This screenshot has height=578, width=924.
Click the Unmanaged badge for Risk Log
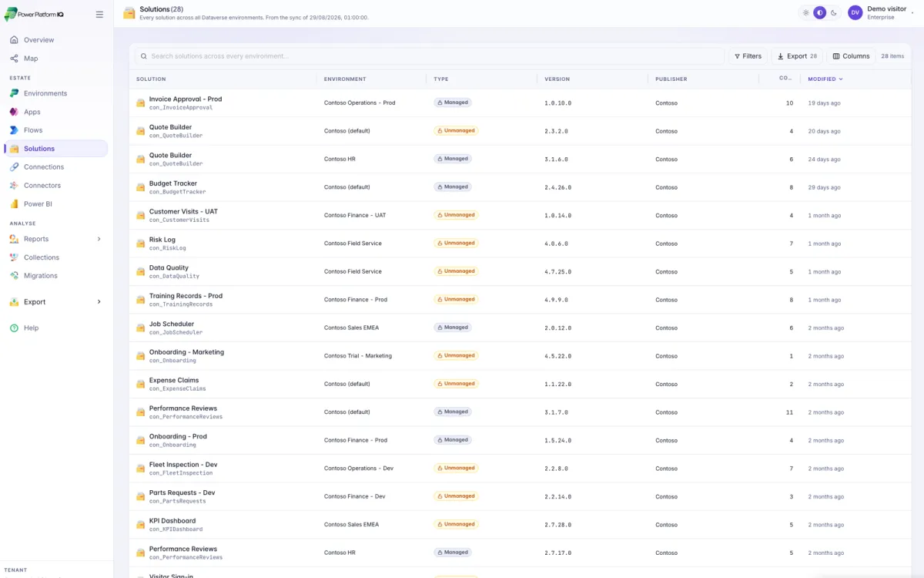pyautogui.click(x=456, y=243)
